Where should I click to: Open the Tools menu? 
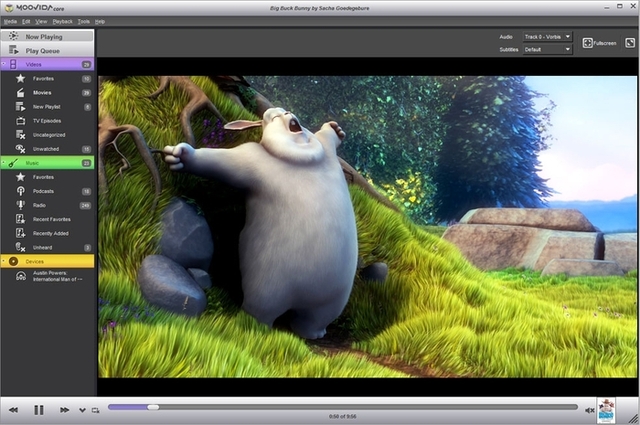click(x=84, y=22)
